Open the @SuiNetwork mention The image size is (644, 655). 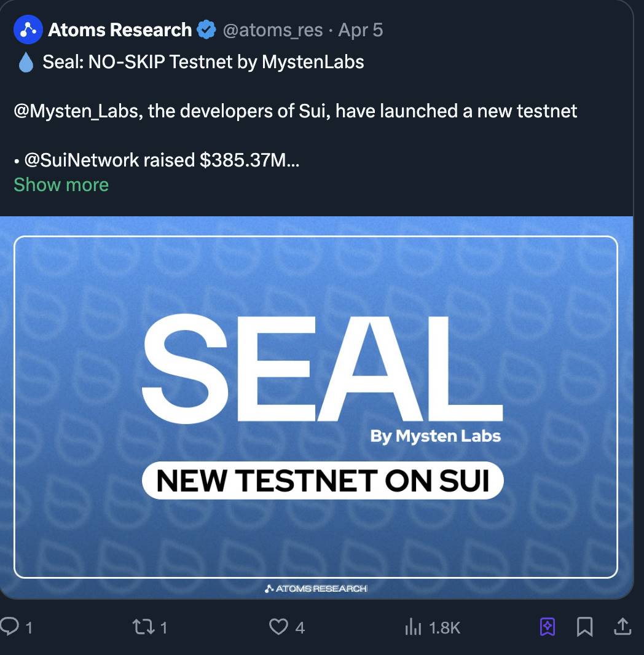click(82, 160)
